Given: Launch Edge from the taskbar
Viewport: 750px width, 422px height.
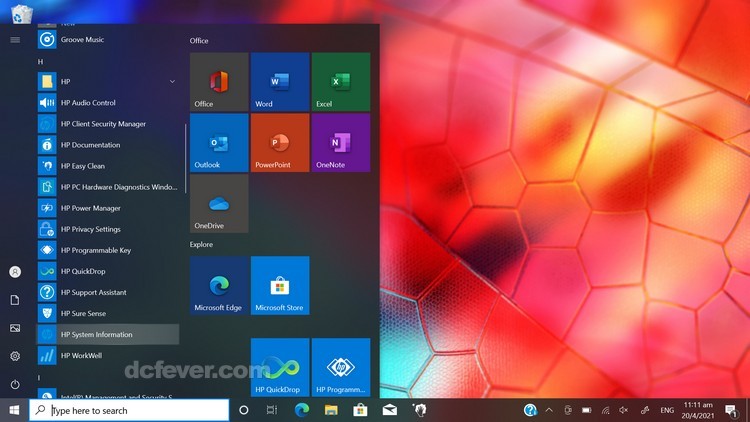Looking at the screenshot, I should pos(301,410).
